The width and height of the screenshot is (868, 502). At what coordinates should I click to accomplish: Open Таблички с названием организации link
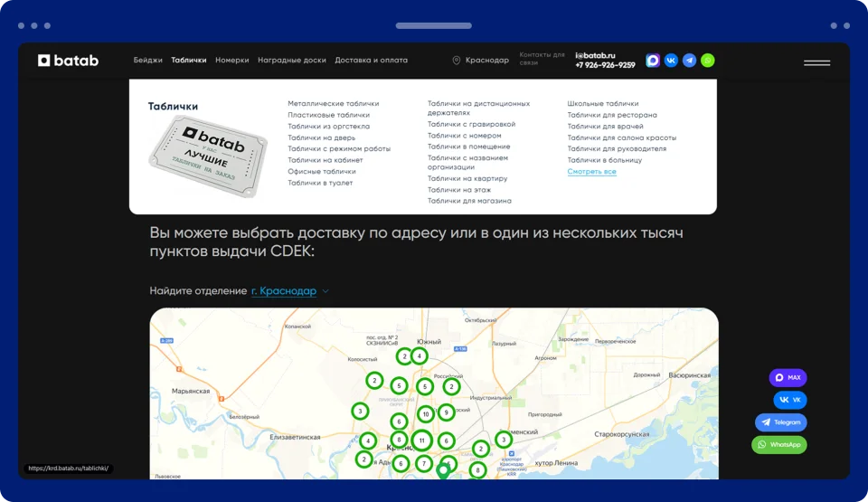click(x=467, y=162)
